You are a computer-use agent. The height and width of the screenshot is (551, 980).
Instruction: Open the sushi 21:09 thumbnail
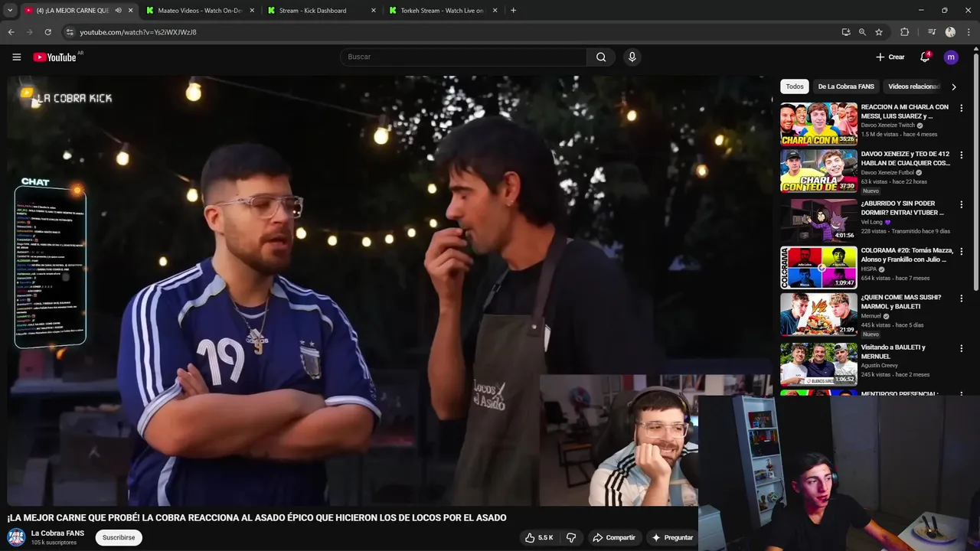(818, 313)
